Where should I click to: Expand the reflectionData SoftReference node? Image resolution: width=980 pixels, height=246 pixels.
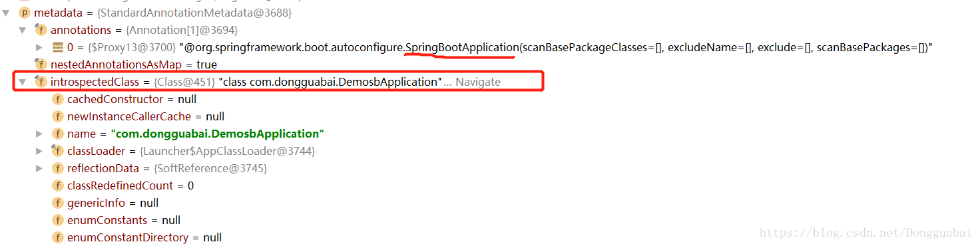coord(40,168)
